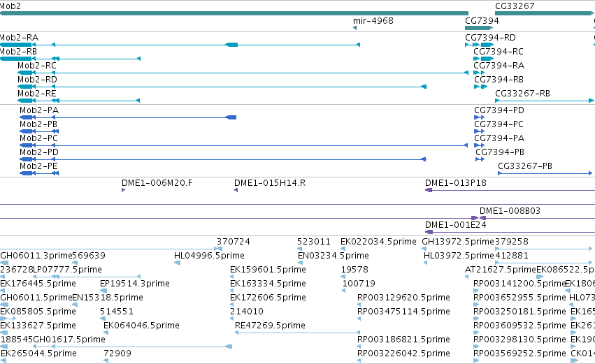Click the 72909 feature label

[117, 354]
